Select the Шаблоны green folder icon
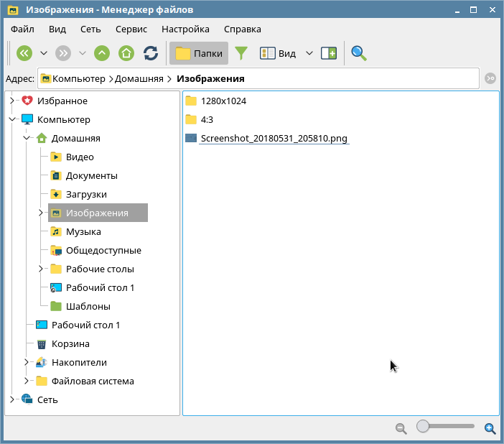Viewport: 504px width, 444px height. 56,306
